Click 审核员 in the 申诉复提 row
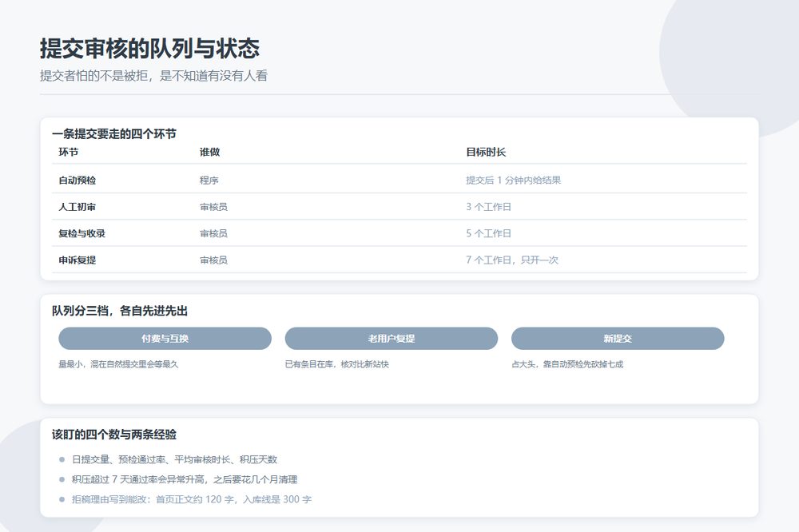 213,260
